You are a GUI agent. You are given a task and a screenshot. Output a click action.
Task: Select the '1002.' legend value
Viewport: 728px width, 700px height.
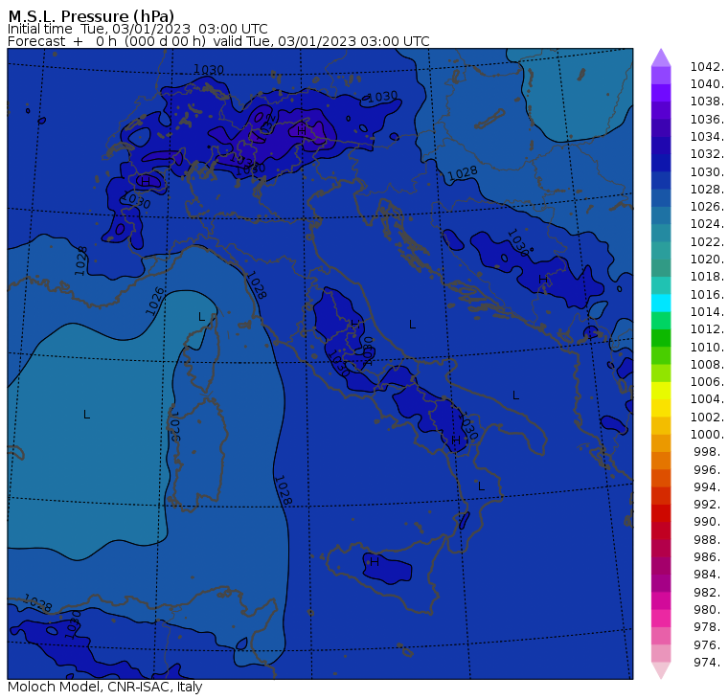pyautogui.click(x=707, y=417)
